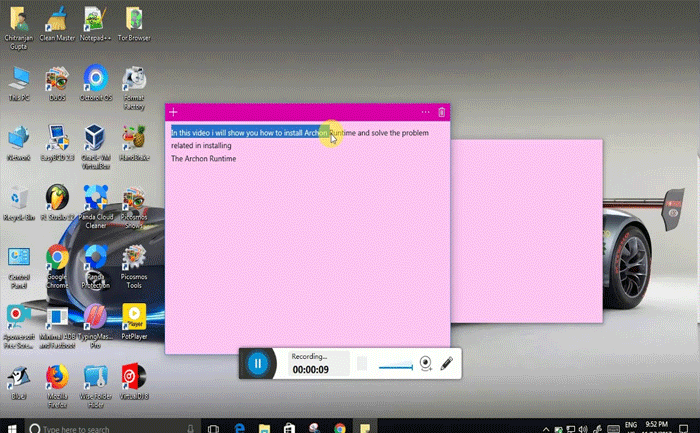Open Panda Cloud Cleaner shortcut
The width and height of the screenshot is (700, 433).
[x=96, y=207]
